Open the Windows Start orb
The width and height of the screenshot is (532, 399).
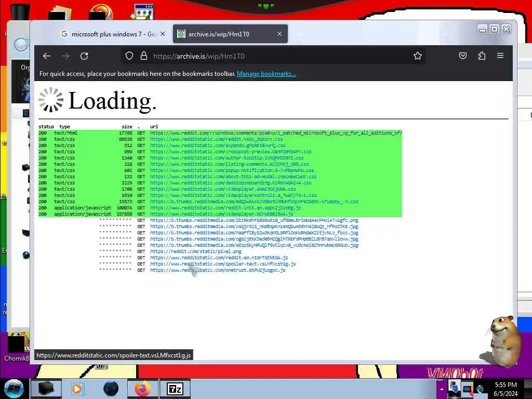[x=14, y=389]
